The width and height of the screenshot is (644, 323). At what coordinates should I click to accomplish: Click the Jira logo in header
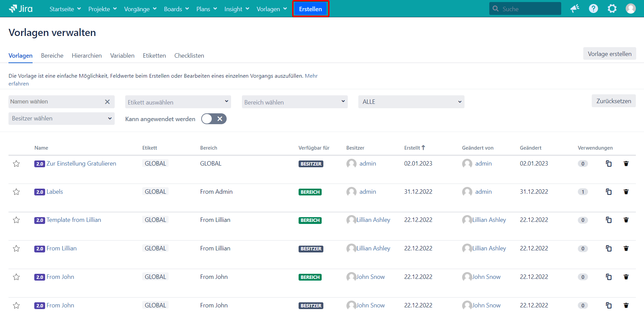click(21, 9)
